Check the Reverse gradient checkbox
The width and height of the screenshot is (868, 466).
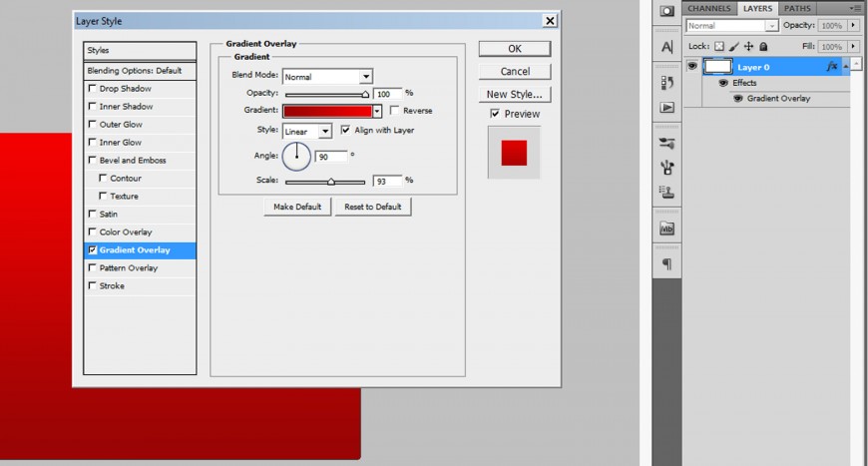click(x=394, y=110)
